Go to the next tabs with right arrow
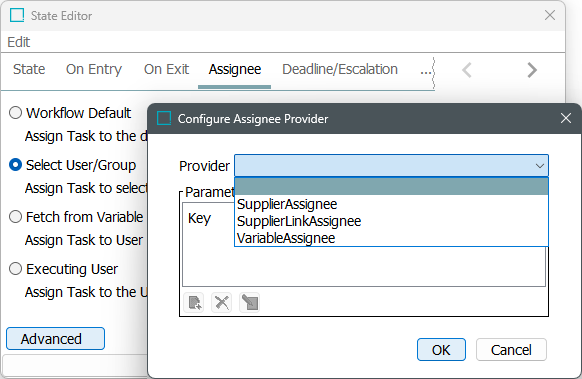The width and height of the screenshot is (582, 379). tap(532, 70)
